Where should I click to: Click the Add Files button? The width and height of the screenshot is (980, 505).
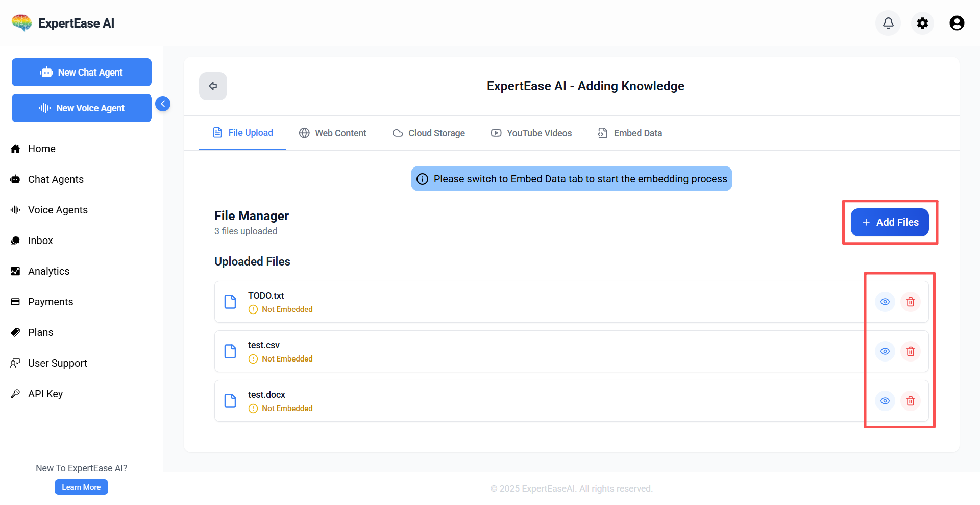pos(890,222)
